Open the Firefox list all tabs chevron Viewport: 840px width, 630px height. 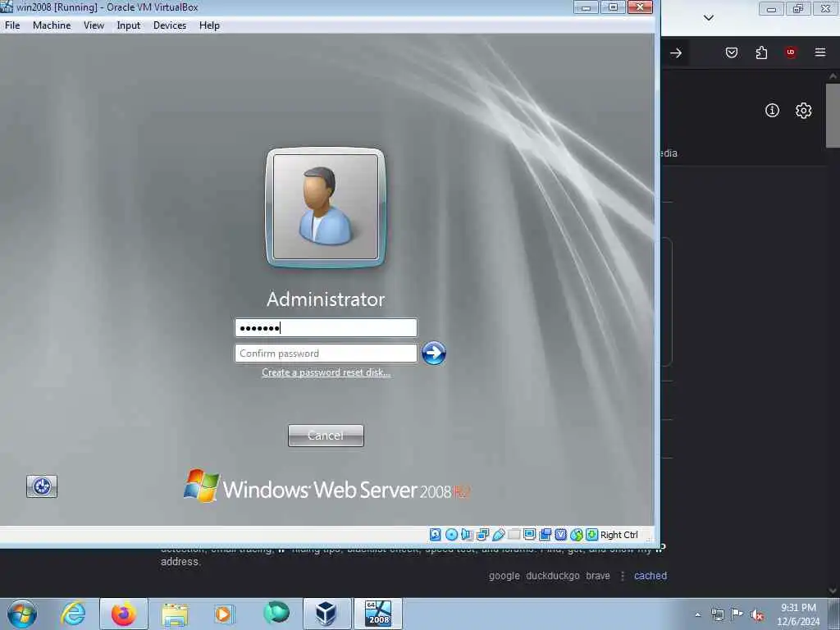point(709,18)
